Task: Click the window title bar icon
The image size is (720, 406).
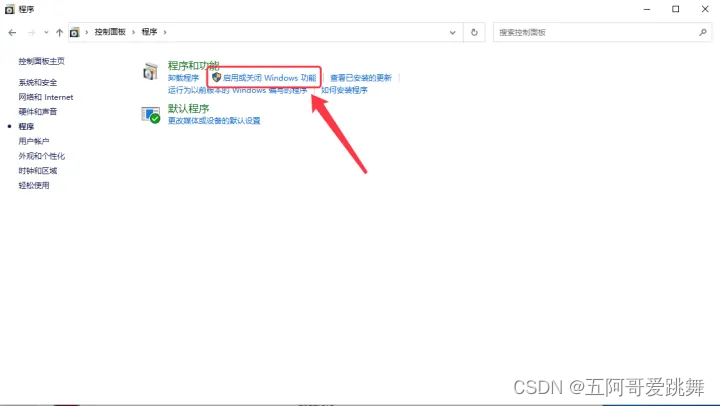Action: point(10,9)
